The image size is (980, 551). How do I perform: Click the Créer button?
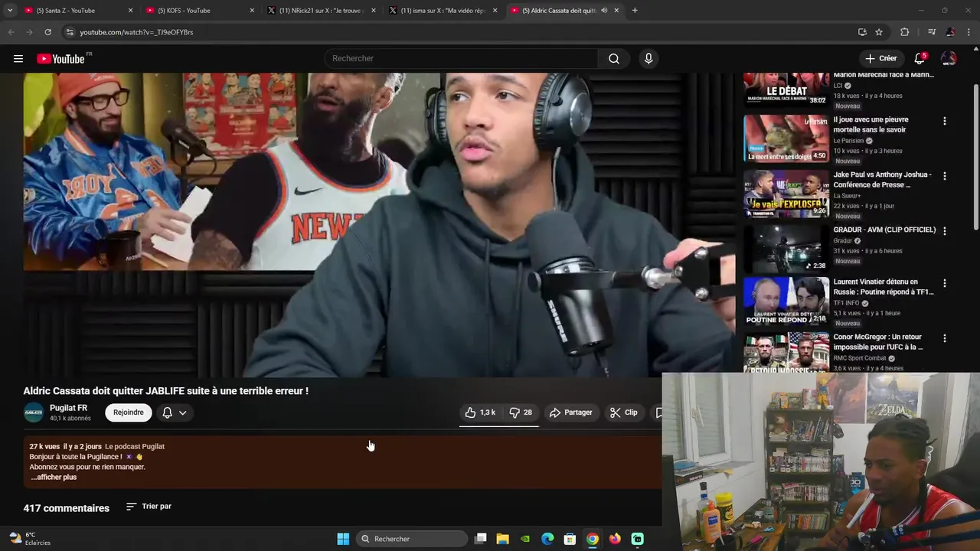(880, 58)
